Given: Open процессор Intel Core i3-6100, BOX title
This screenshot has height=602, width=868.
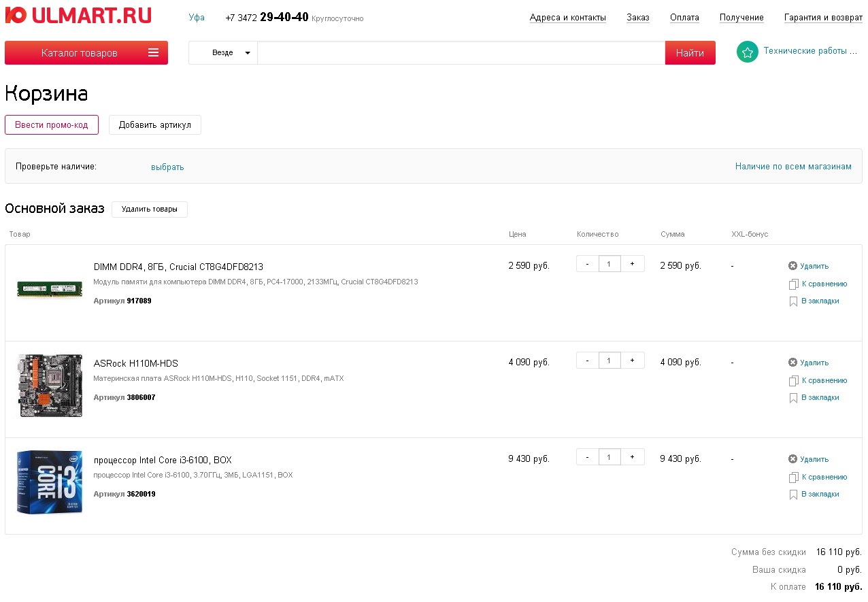Looking at the screenshot, I should point(163,460).
